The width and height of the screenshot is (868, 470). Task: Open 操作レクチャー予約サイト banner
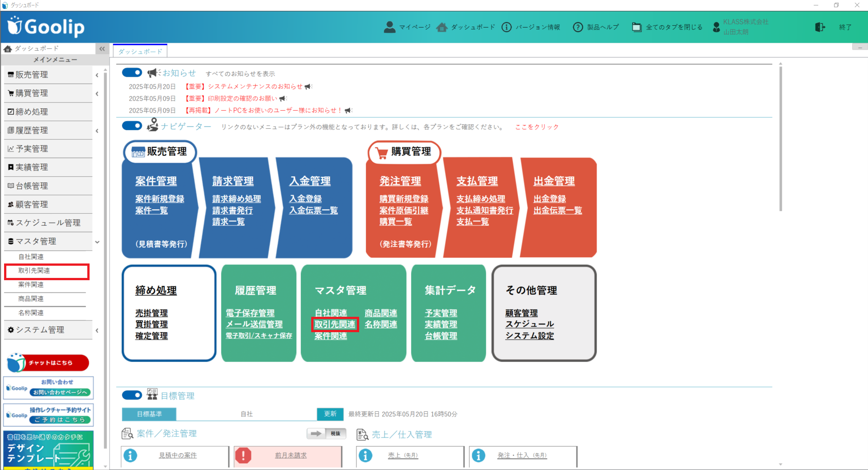click(x=48, y=415)
